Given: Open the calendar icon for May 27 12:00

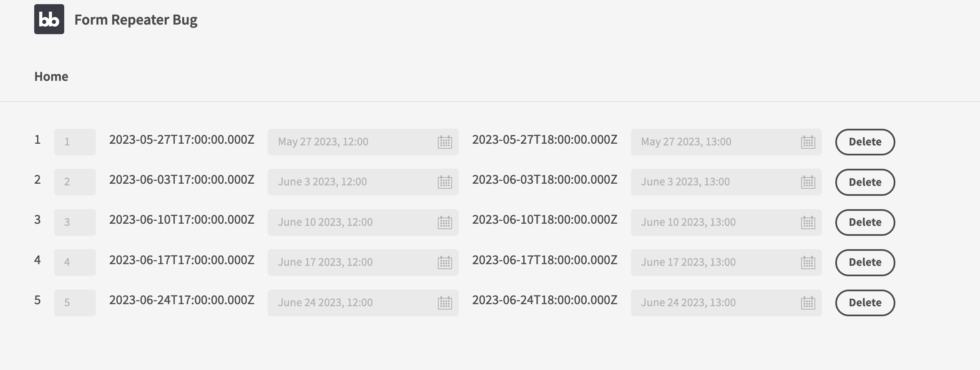Looking at the screenshot, I should pos(445,142).
